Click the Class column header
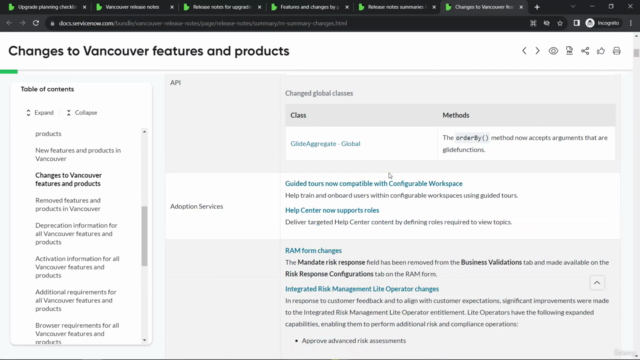The image size is (640, 360). (298, 116)
